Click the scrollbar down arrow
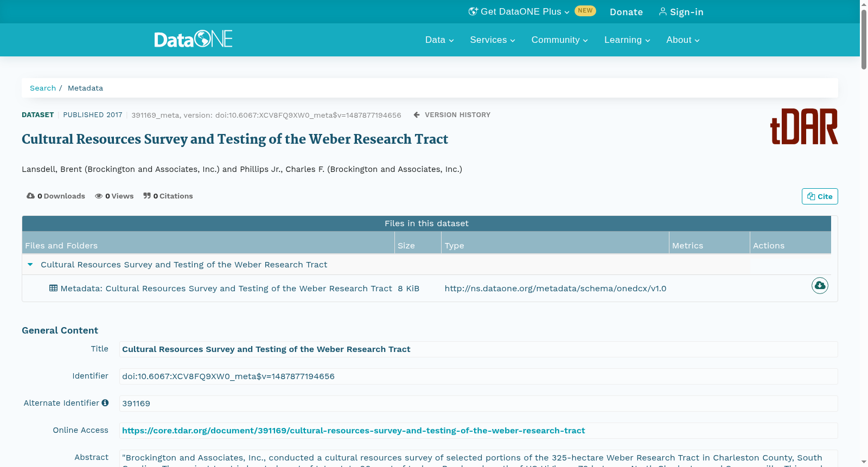Screen dimensions: 868x467 click(864, 462)
